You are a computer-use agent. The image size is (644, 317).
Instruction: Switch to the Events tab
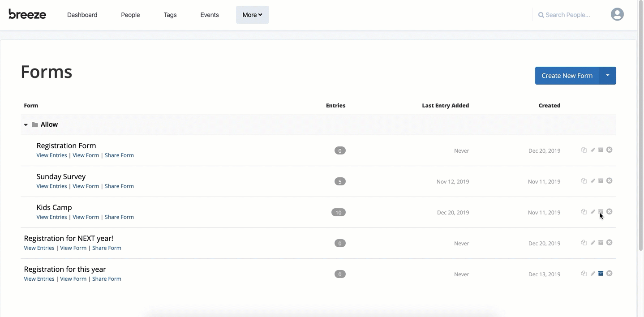coord(209,14)
